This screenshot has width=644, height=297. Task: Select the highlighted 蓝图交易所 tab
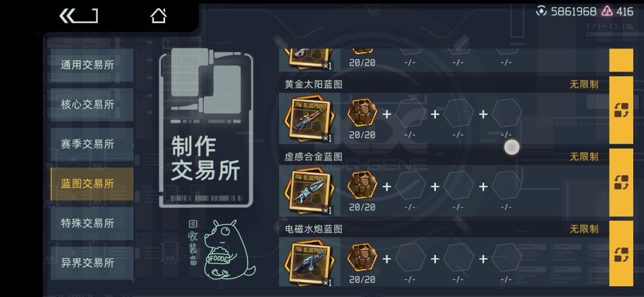click(x=92, y=184)
